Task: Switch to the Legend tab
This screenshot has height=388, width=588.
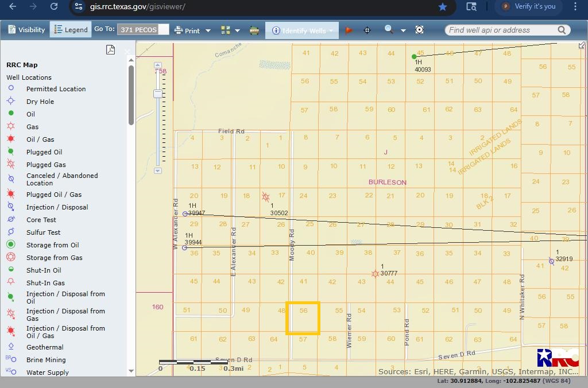Action: click(71, 30)
